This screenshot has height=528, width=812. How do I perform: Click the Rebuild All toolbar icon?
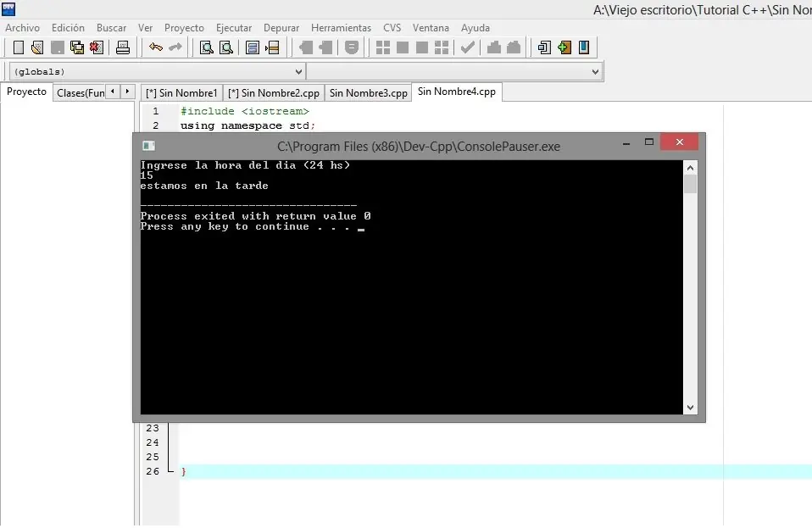pos(442,47)
